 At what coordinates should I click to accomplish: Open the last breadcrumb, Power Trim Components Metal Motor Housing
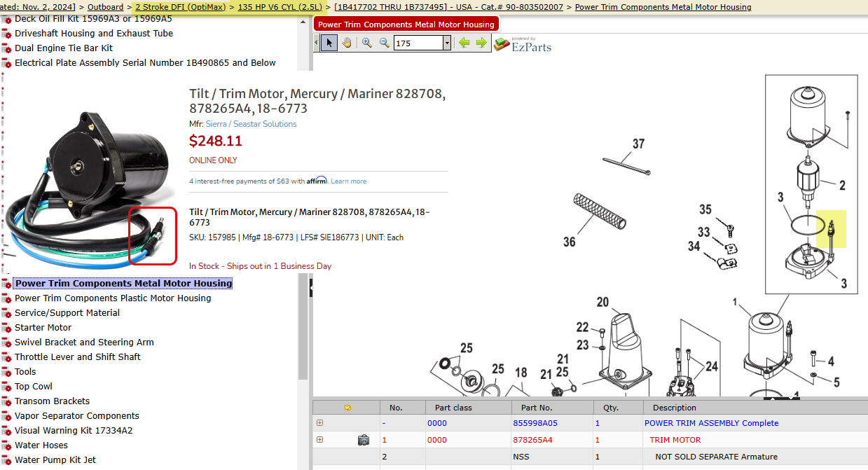pyautogui.click(x=663, y=7)
